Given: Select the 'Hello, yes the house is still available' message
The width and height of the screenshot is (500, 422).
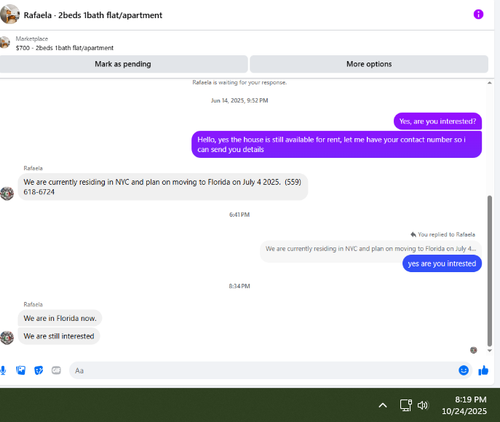Looking at the screenshot, I should [x=337, y=144].
